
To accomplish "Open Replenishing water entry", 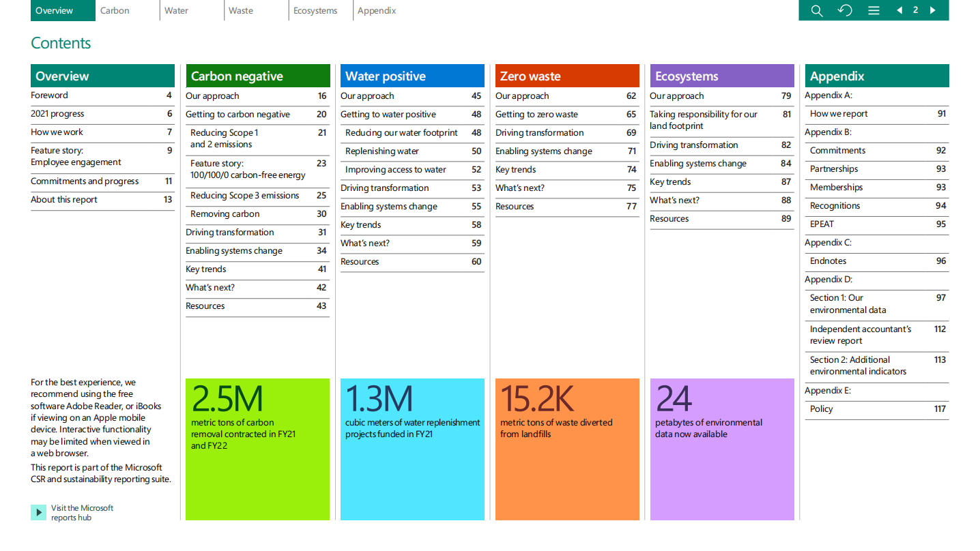I will (x=382, y=151).
